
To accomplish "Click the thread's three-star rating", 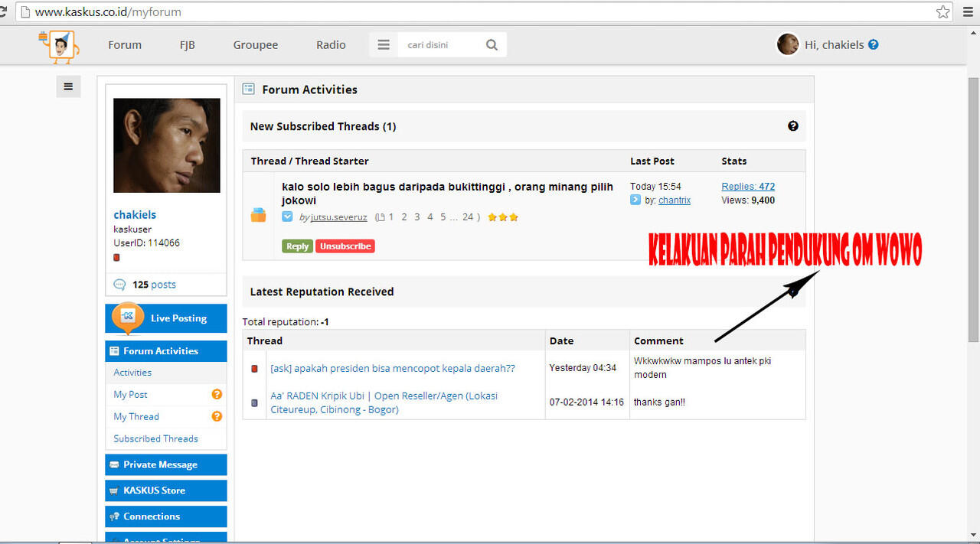I will click(503, 217).
